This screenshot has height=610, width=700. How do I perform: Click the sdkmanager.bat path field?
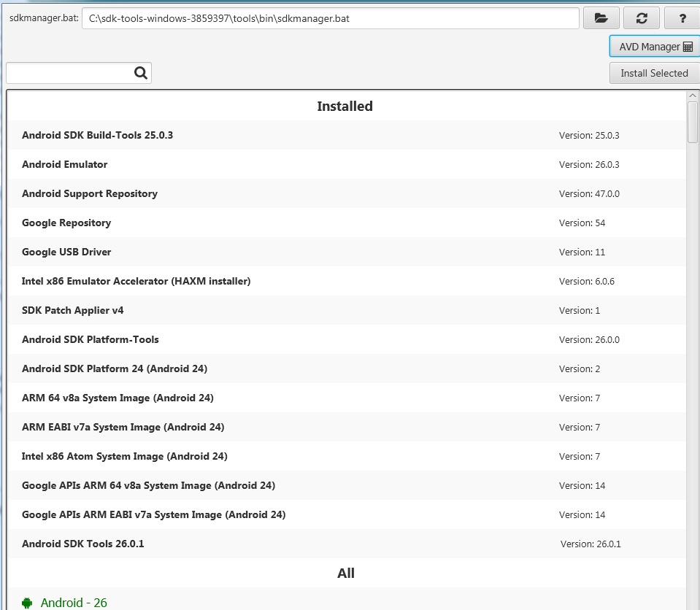(331, 18)
